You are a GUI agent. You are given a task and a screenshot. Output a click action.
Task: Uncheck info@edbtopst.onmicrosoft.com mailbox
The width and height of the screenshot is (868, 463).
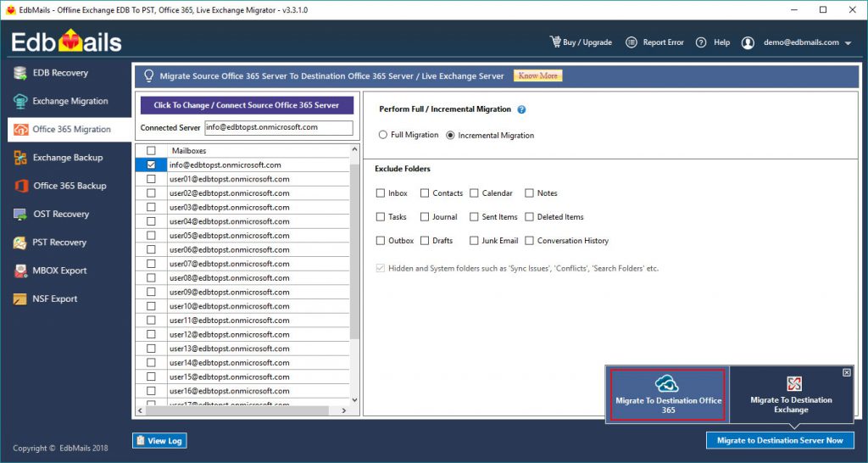pyautogui.click(x=151, y=165)
